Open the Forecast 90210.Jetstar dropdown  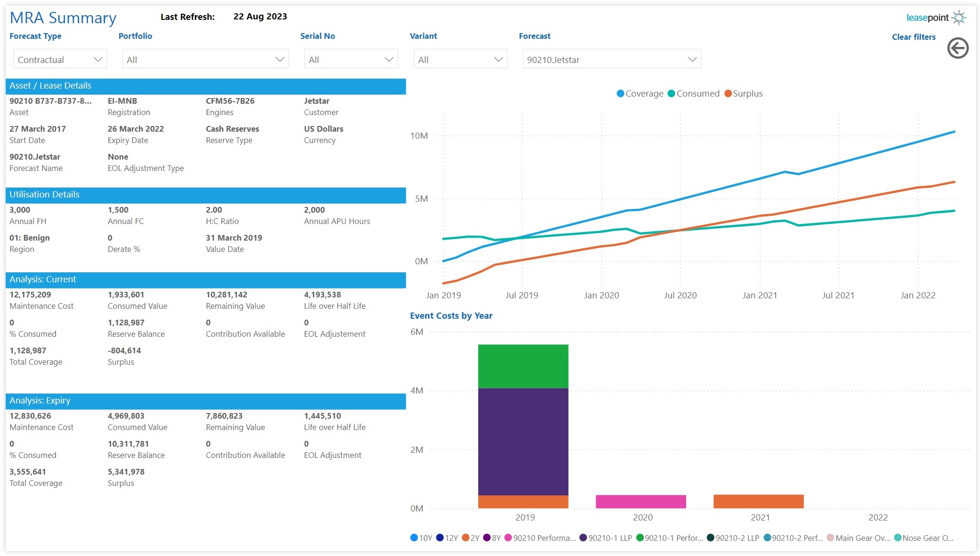coord(612,59)
